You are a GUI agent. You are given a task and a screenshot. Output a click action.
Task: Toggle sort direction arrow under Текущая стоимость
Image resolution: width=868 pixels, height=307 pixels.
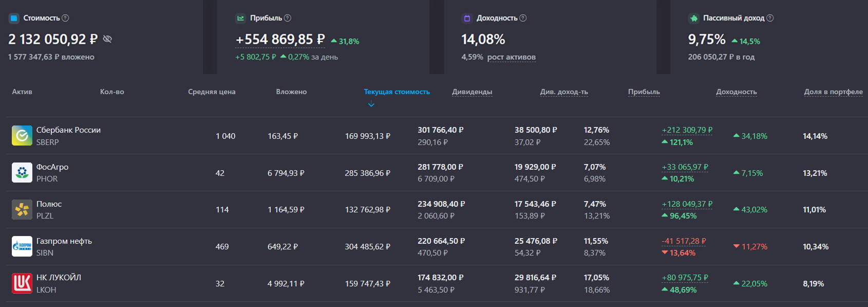point(371,104)
